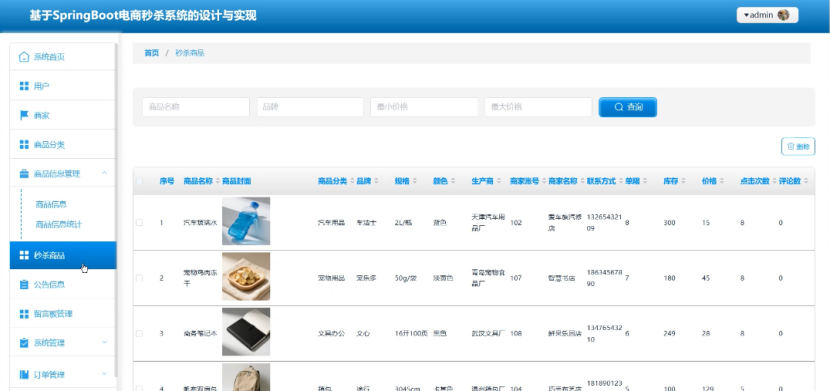This screenshot has width=830, height=391.
Task: Click manufacturer cell 武汉文具厂
Action: tap(488, 333)
